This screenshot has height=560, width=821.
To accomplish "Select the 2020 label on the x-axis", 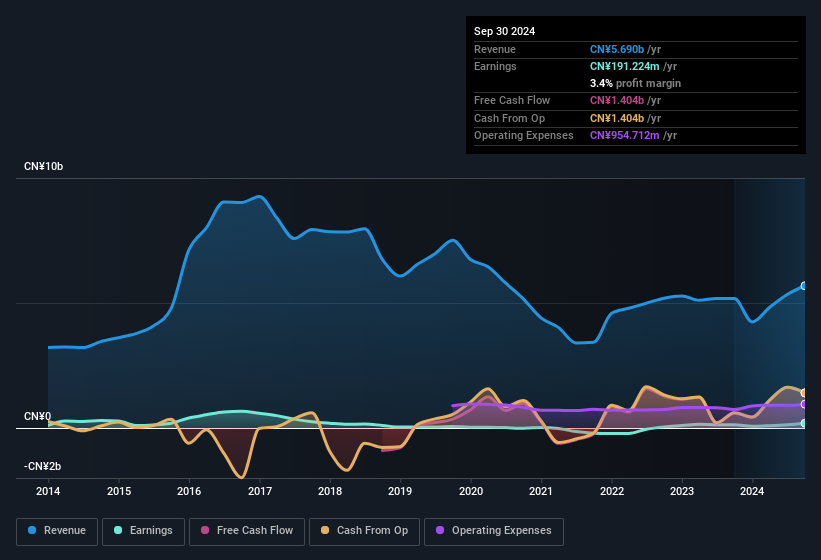I will [471, 491].
